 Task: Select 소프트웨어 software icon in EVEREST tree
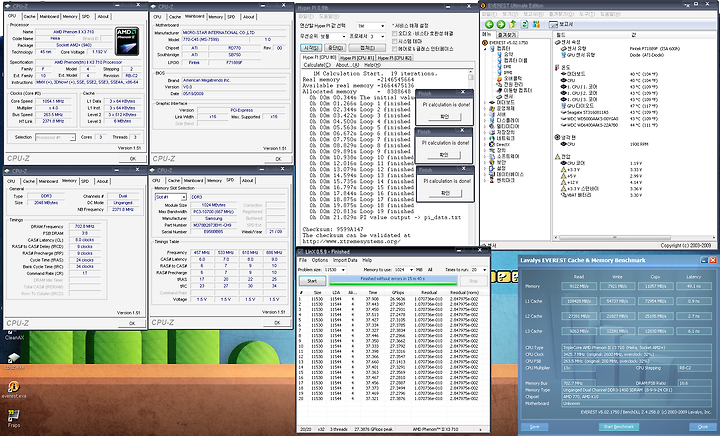(x=492, y=156)
